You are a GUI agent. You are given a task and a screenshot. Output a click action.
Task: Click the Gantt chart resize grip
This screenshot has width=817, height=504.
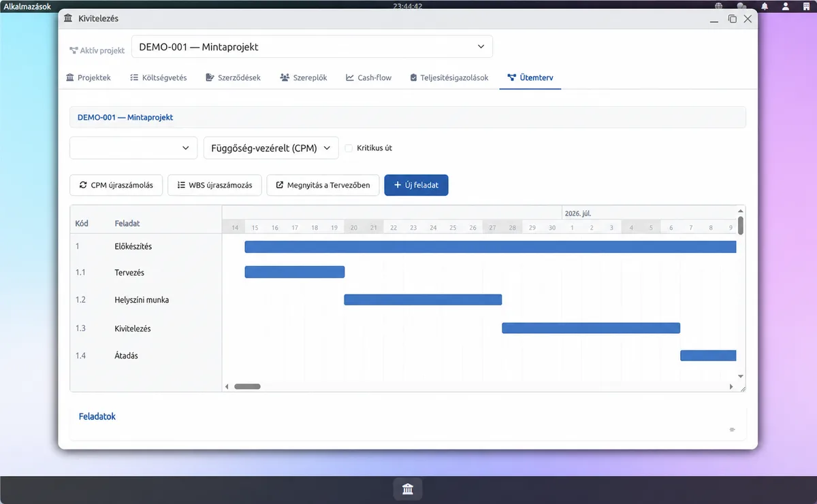click(x=742, y=388)
